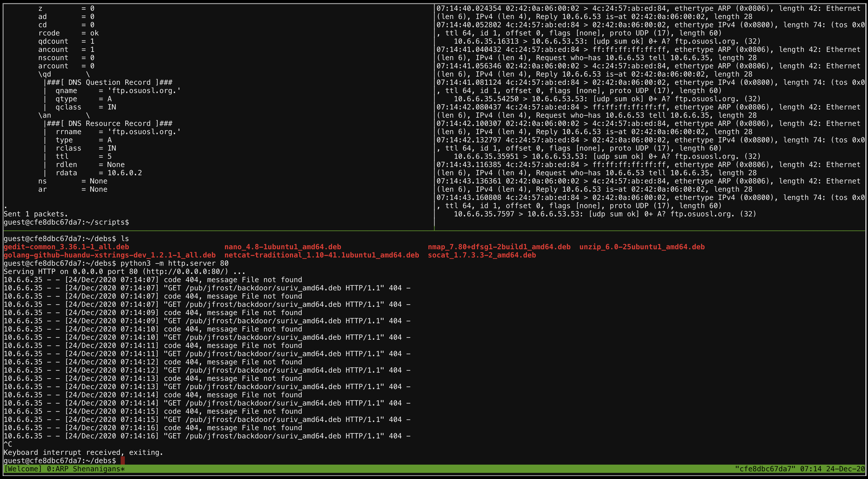Click the '[Welcome]' session name in status bar
The width and height of the screenshot is (868, 479).
[23, 469]
